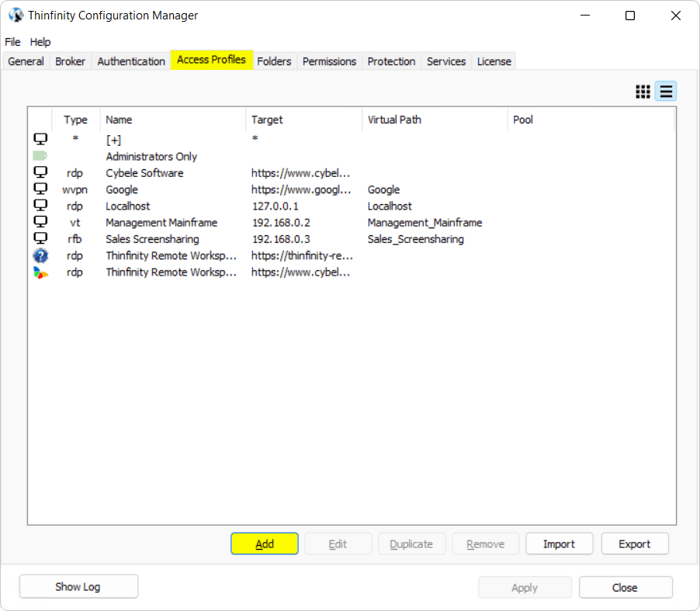Image resolution: width=700 pixels, height=611 pixels.
Task: Select the Sales Screensharing profile name
Action: [x=153, y=239]
